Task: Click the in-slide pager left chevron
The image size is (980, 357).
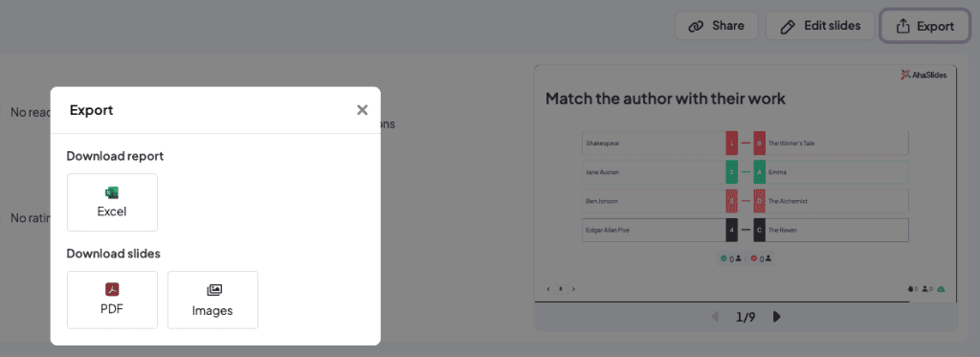Action: [x=548, y=289]
